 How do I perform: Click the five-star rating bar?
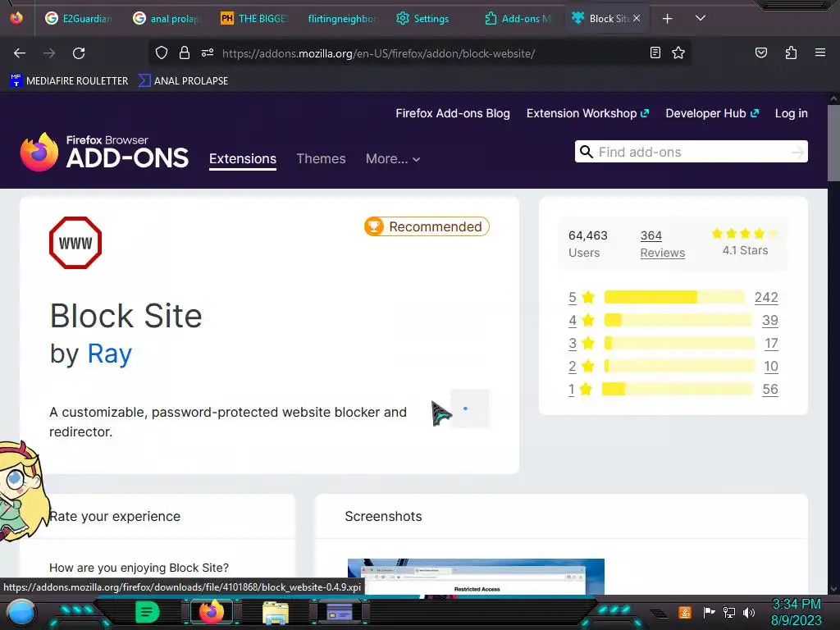(674, 297)
